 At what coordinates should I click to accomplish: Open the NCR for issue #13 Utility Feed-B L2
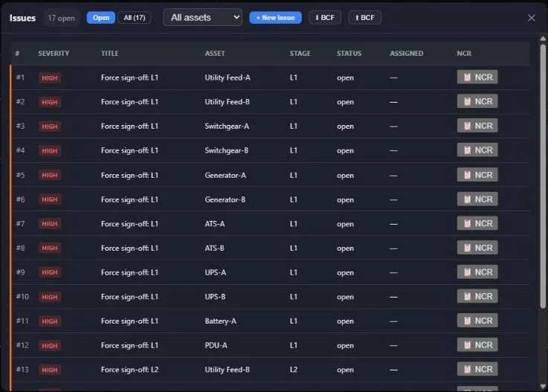[477, 369]
